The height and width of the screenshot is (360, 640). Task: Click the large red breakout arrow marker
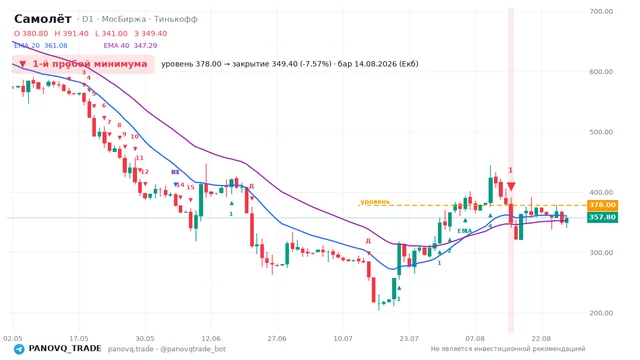point(511,187)
